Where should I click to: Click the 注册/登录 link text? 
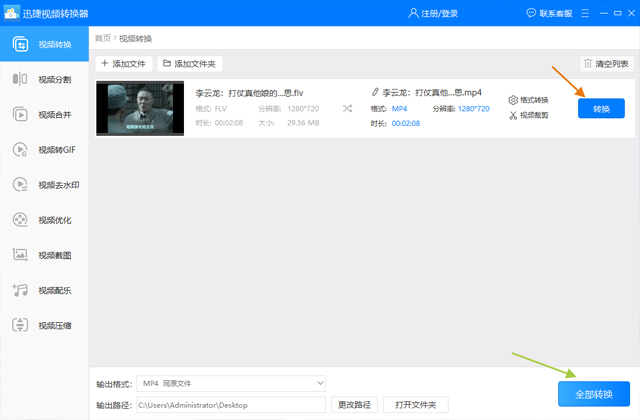pyautogui.click(x=440, y=13)
